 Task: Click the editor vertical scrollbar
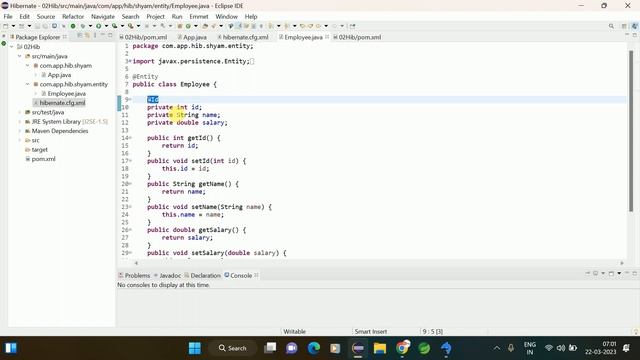pos(631,131)
